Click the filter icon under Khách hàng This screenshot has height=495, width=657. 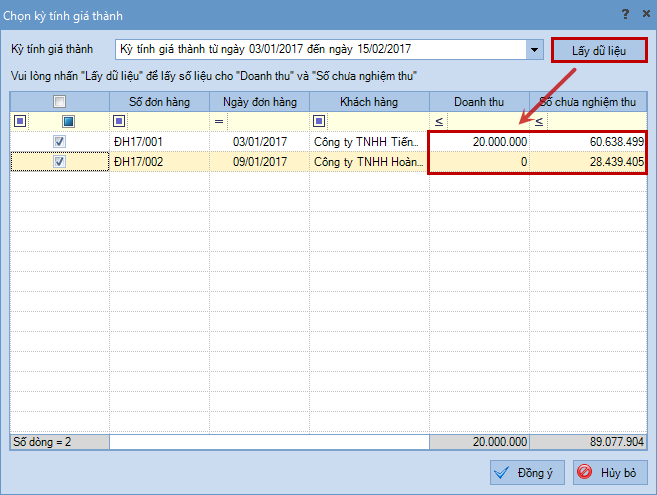319,121
